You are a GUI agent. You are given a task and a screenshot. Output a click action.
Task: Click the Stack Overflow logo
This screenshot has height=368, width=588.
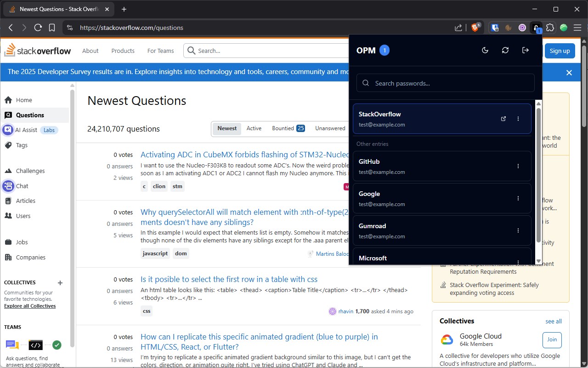(x=38, y=51)
